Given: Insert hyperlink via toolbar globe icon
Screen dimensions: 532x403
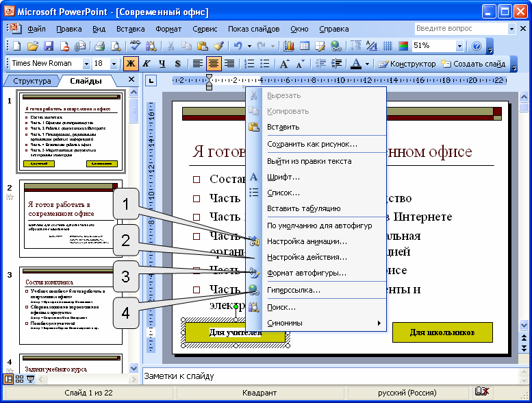Looking at the screenshot, I should click(x=336, y=46).
